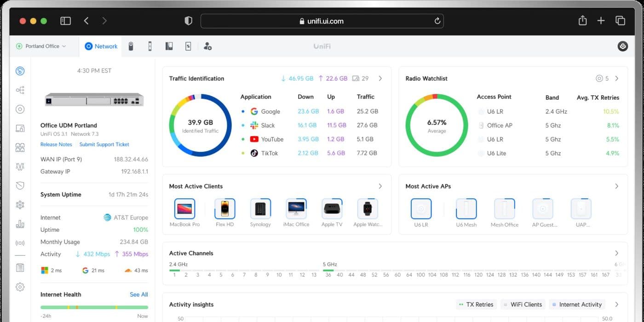Image resolution: width=644 pixels, height=322 pixels.
Task: Click Gateway IP 192.168.1.1 value
Action: point(135,172)
